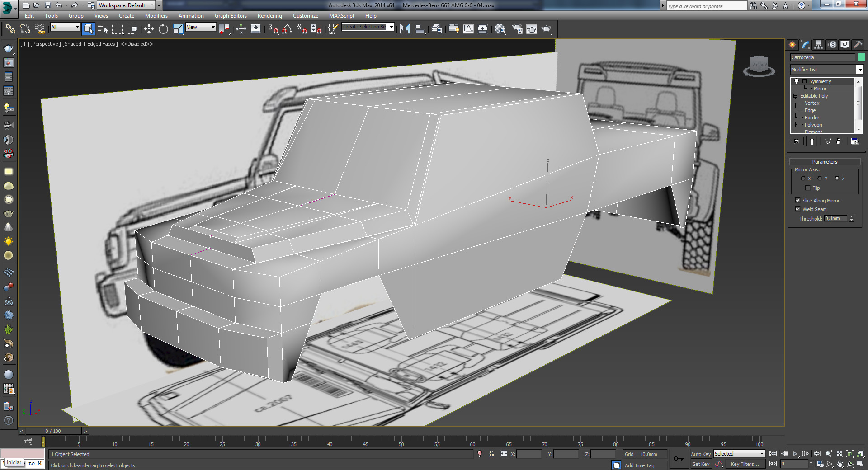Activate the Select and Rotate tool
Viewport: 868px width, 470px height.
pyautogui.click(x=163, y=29)
